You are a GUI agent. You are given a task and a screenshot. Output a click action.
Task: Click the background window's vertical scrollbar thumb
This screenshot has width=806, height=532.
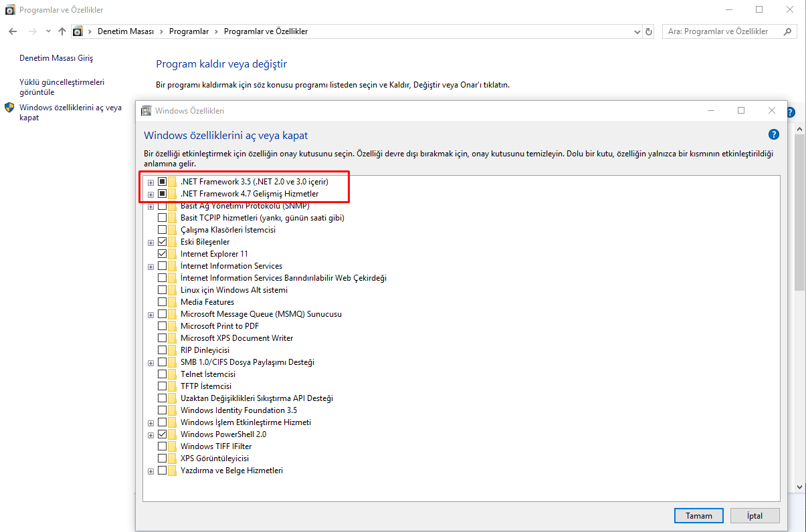800,212
